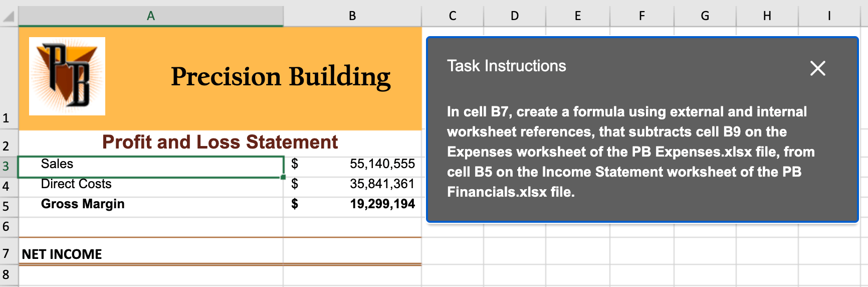This screenshot has height=287, width=868.
Task: Select row 4 header
Action: 9,187
